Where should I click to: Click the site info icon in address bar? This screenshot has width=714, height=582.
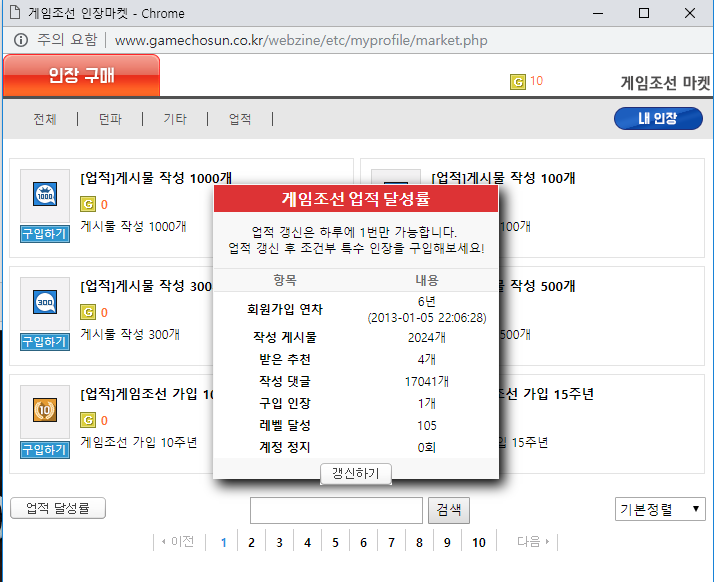(x=21, y=40)
